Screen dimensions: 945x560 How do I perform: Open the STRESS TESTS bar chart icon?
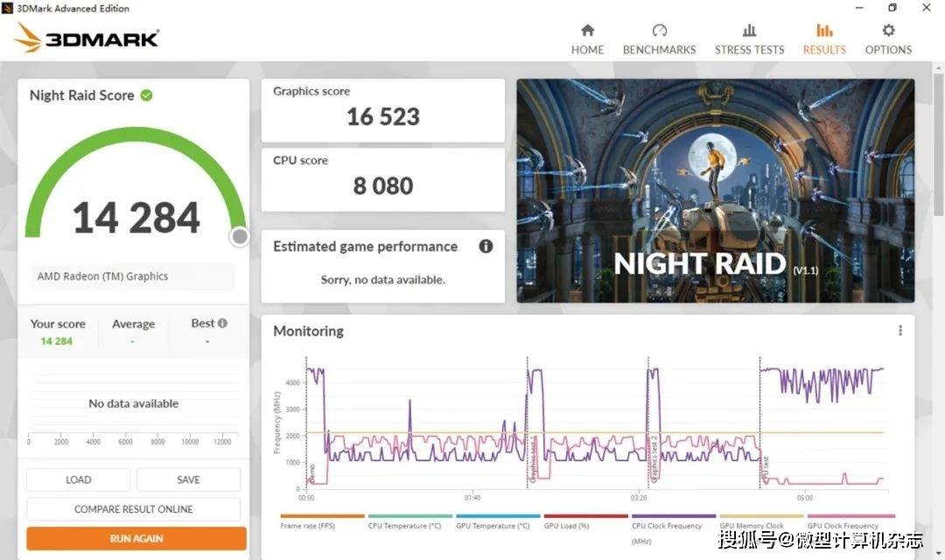point(749,30)
